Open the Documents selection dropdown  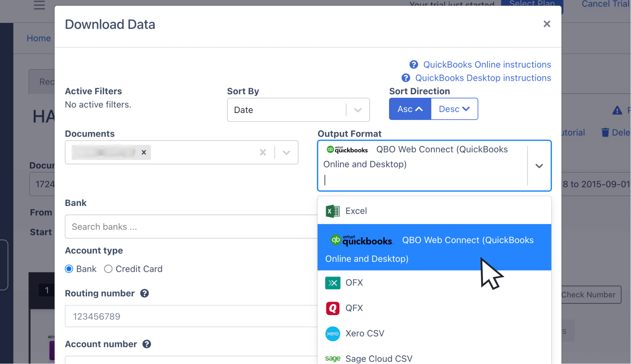[286, 153]
